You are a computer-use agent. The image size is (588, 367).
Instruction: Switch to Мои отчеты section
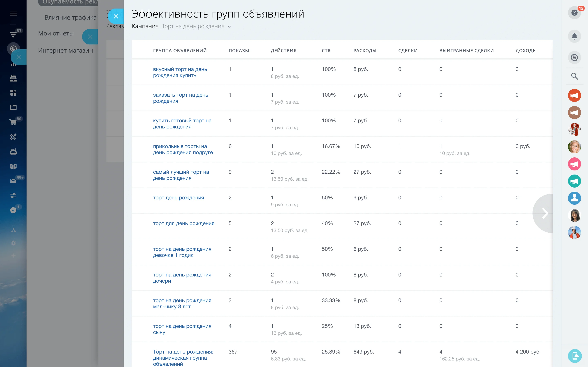pyautogui.click(x=56, y=33)
